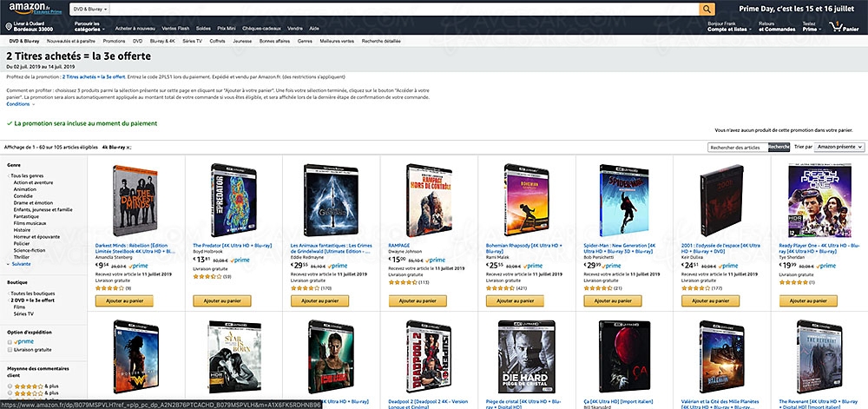Open Wonder Woman 4K cover image
Screen dimensions: 868x409
click(x=135, y=357)
